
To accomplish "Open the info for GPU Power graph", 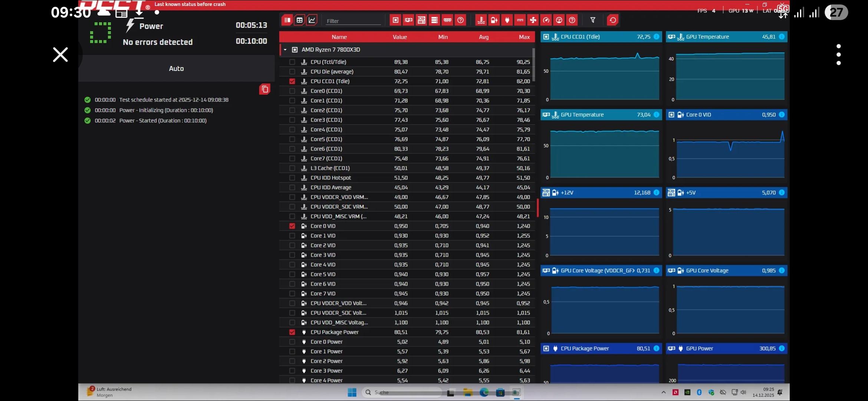I will point(782,349).
